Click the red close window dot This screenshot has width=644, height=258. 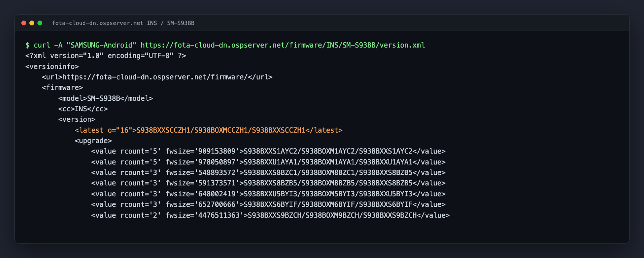coord(24,23)
